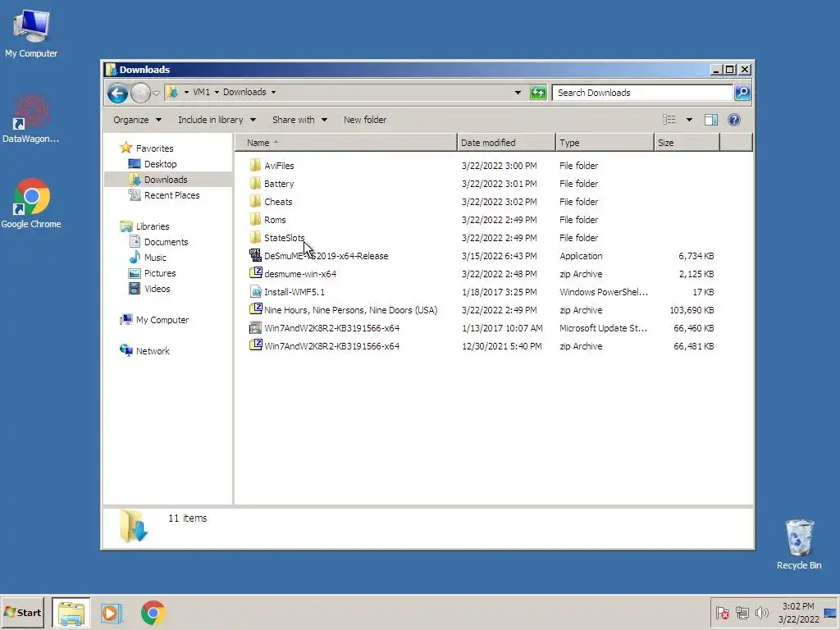Expand the arrow after VM1 in path
Viewport: 840px width, 630px height.
pyautogui.click(x=217, y=92)
